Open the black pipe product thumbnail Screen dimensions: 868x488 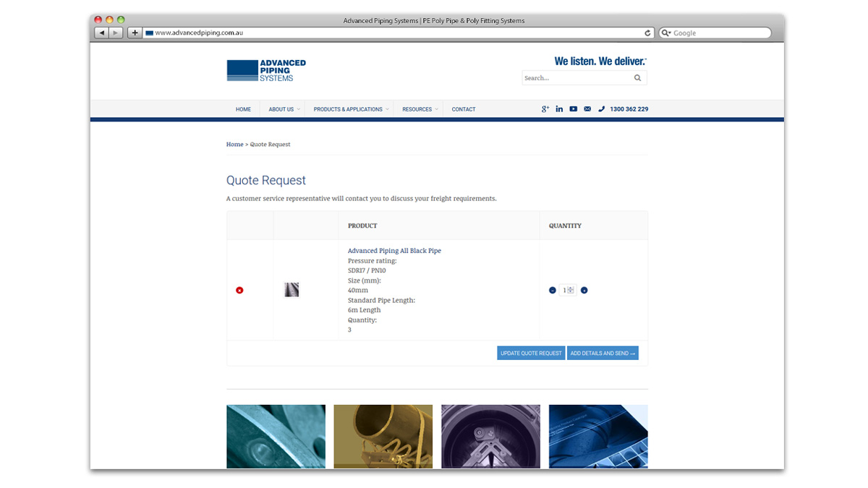tap(292, 290)
